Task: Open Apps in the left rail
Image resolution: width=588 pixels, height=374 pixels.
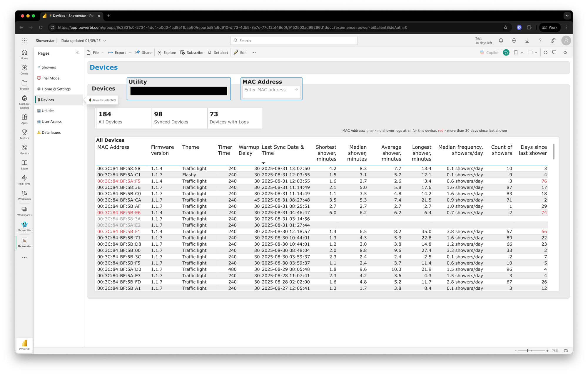Action: [24, 119]
